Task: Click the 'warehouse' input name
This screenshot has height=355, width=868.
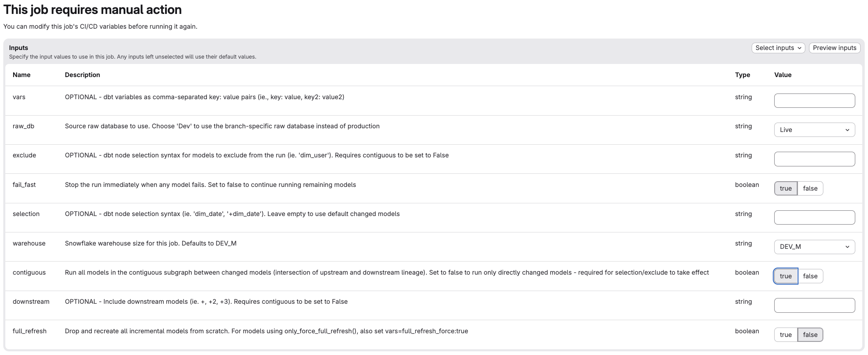Action: click(x=29, y=243)
